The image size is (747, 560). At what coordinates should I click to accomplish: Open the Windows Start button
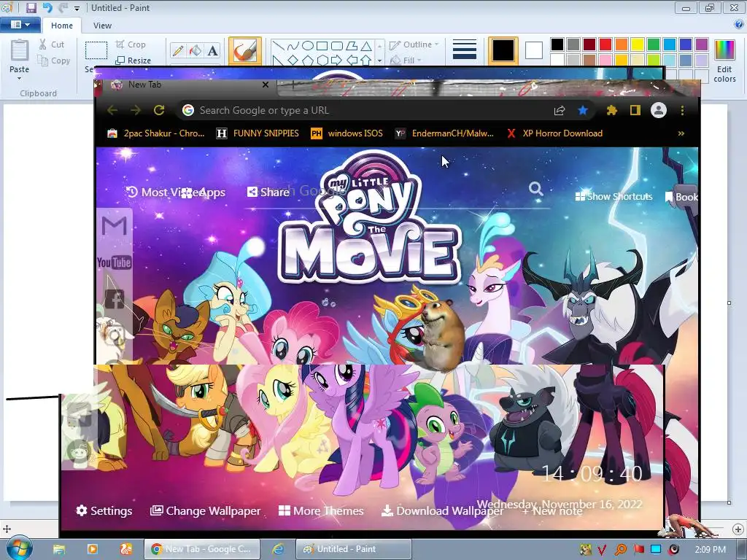pos(18,548)
